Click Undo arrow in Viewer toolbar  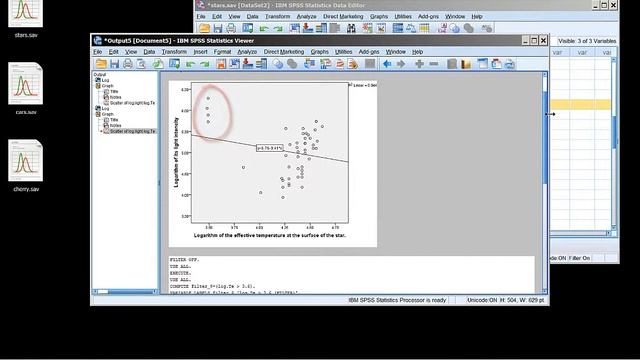pos(190,64)
